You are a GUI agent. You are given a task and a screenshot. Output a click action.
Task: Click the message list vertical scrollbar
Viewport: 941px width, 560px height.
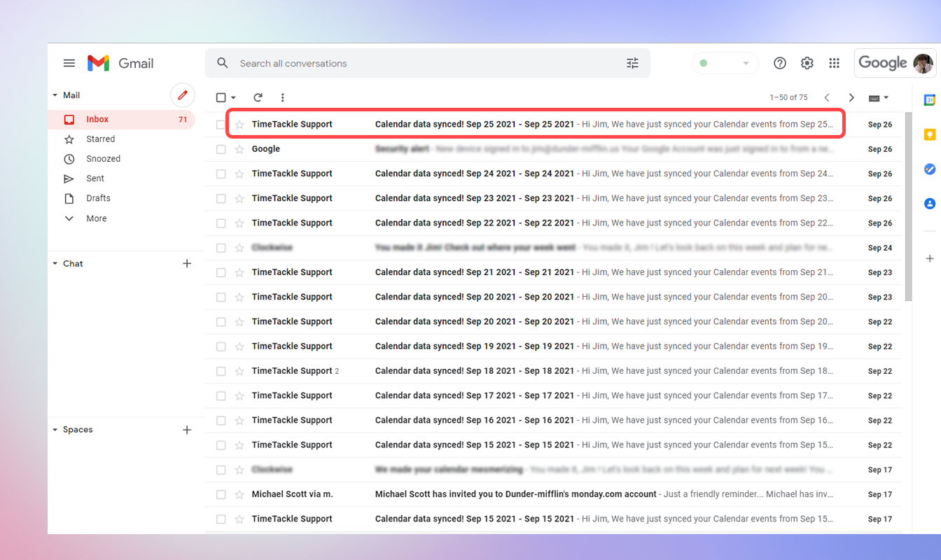click(x=908, y=206)
